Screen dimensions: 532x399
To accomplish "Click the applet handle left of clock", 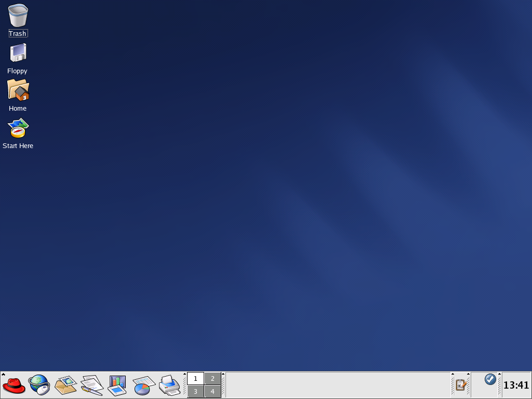I will pyautogui.click(x=500, y=387).
